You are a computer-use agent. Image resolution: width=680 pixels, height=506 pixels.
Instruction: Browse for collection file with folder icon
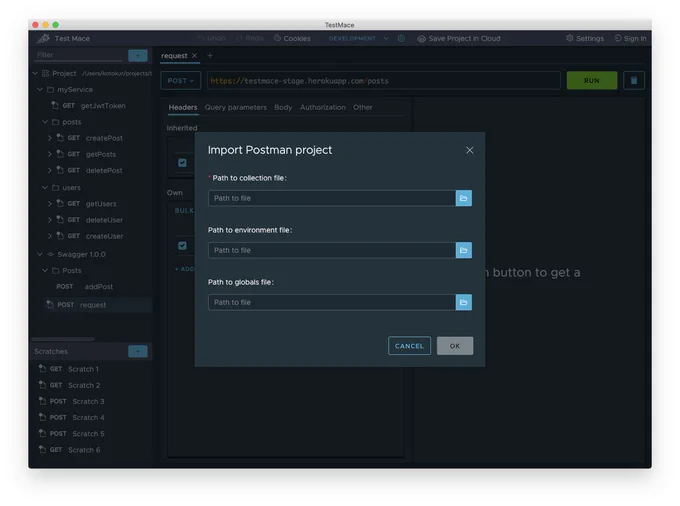[x=464, y=198]
